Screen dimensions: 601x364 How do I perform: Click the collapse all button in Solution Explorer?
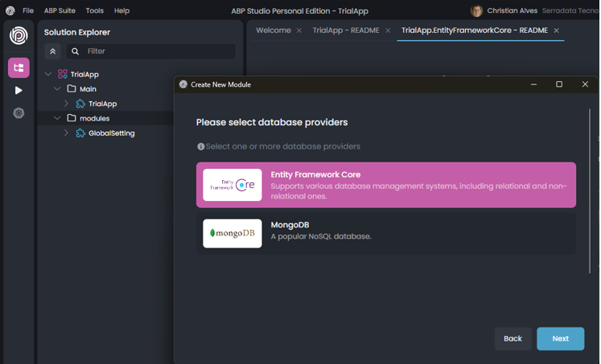53,51
